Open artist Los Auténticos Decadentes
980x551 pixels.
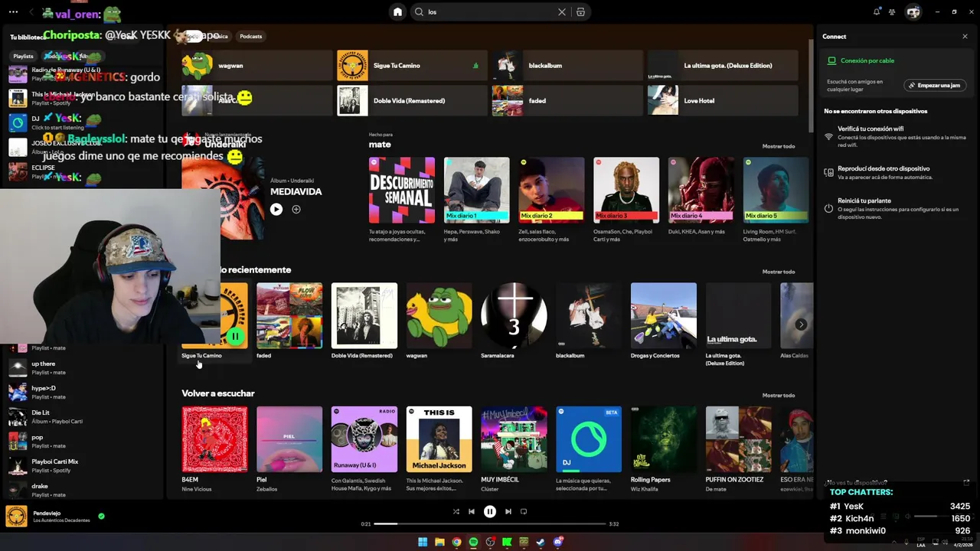click(61, 520)
